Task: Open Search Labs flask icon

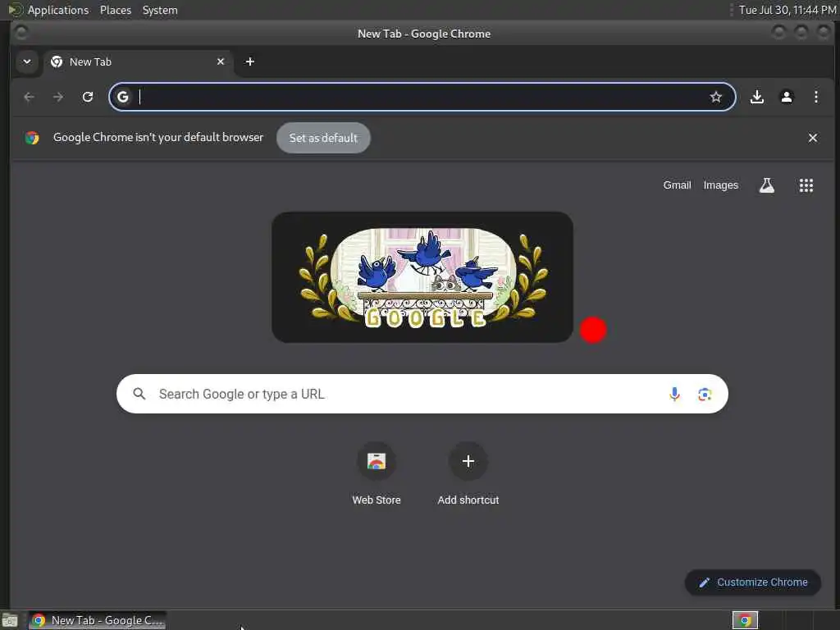Action: pos(767,185)
